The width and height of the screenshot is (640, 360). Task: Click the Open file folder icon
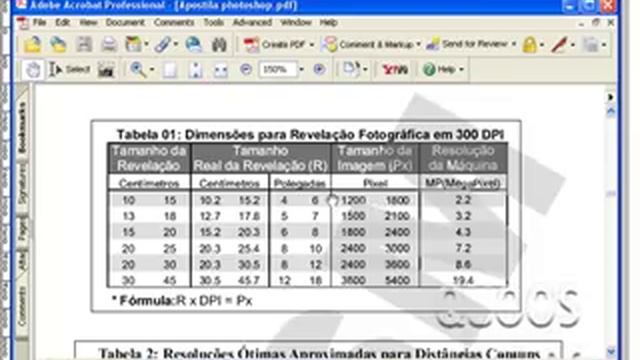pos(33,44)
